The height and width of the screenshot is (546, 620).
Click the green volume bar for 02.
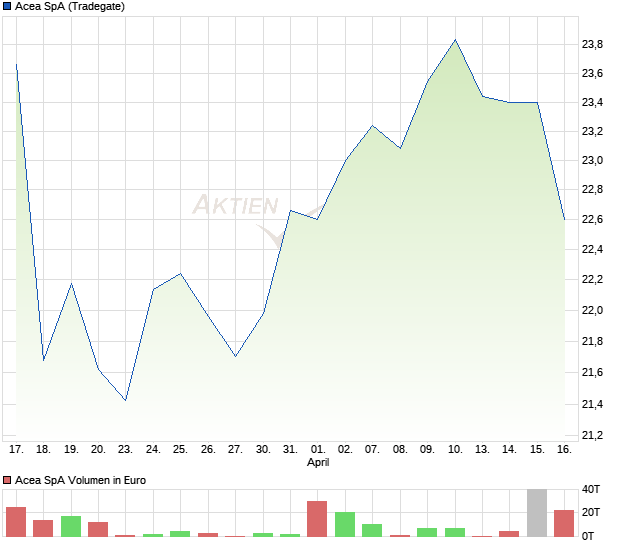[345, 524]
